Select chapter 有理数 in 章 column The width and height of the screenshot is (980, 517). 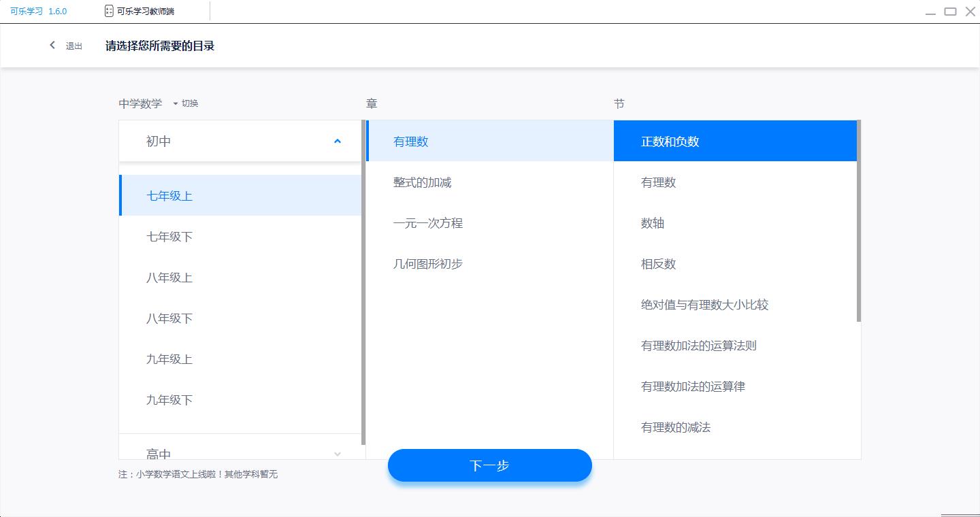pyautogui.click(x=490, y=141)
